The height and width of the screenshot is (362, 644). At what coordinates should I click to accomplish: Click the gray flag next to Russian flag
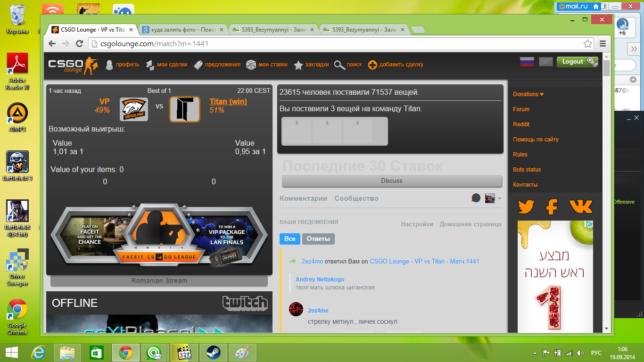pyautogui.click(x=545, y=62)
